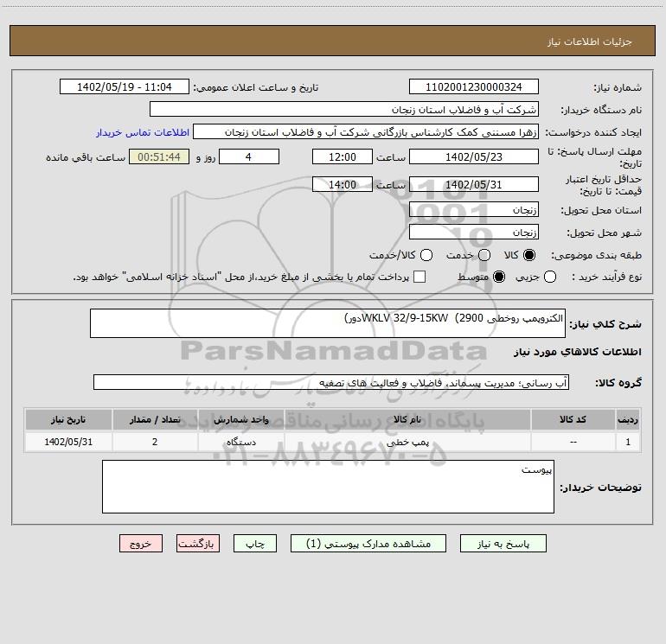Click the goods group field آب رسانی

pos(331,382)
